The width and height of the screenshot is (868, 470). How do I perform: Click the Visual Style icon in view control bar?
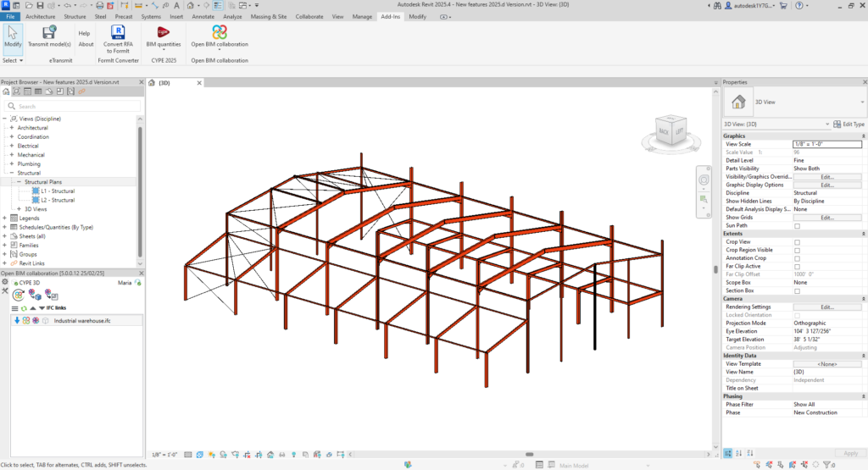pos(200,455)
